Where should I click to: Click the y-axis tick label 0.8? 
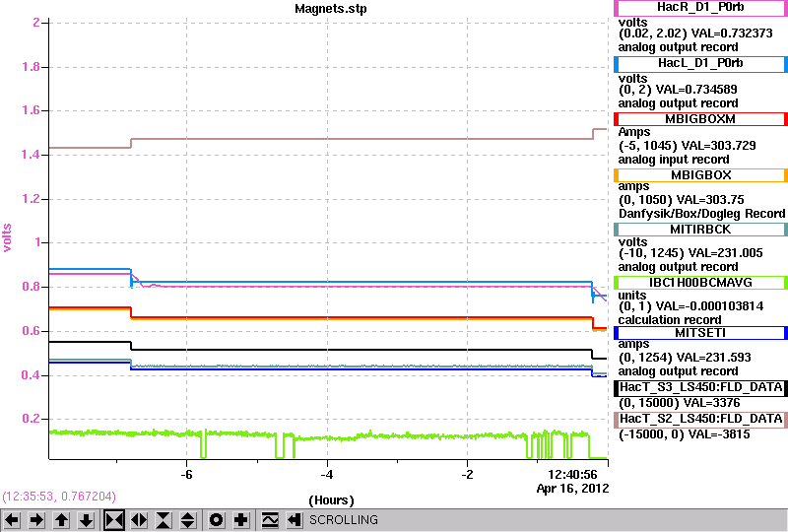32,287
